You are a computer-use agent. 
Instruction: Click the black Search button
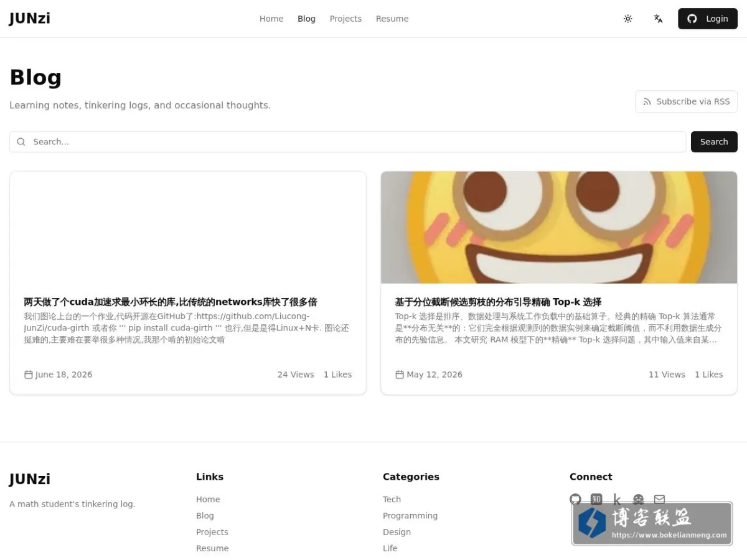click(714, 142)
